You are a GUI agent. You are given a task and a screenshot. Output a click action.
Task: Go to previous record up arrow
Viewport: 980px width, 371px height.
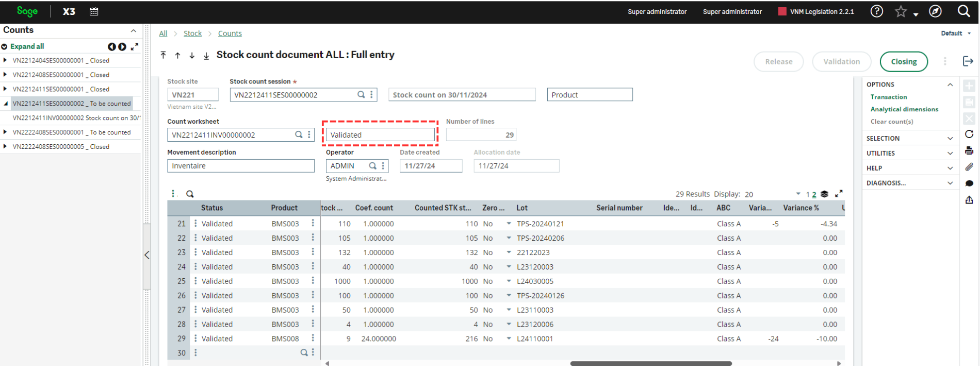coord(177,55)
